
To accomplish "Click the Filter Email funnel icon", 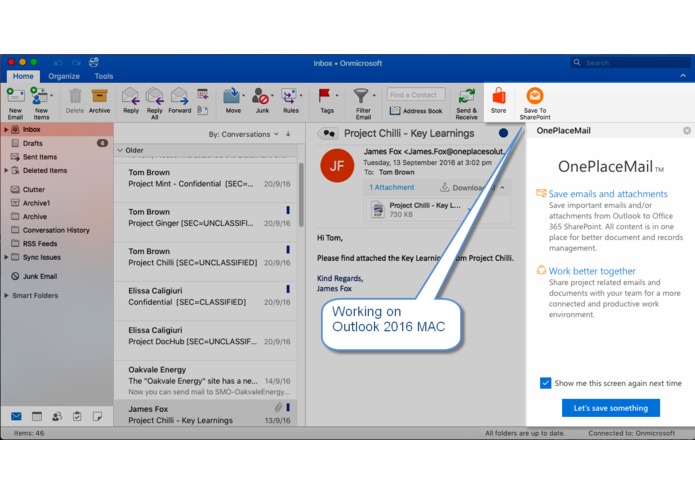I will click(x=361, y=96).
